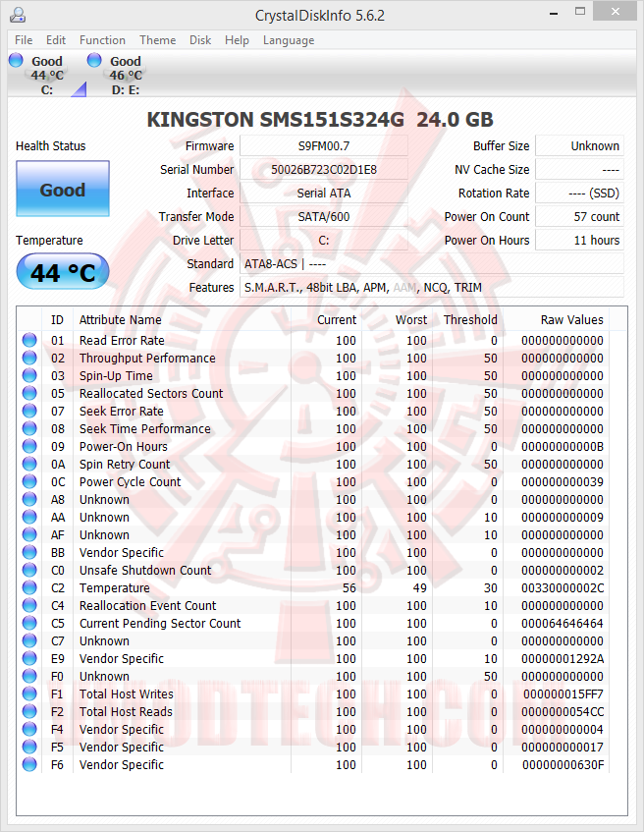Viewport: 644px width, 832px height.
Task: Close the CrystalDiskInfo window
Action: (x=616, y=12)
